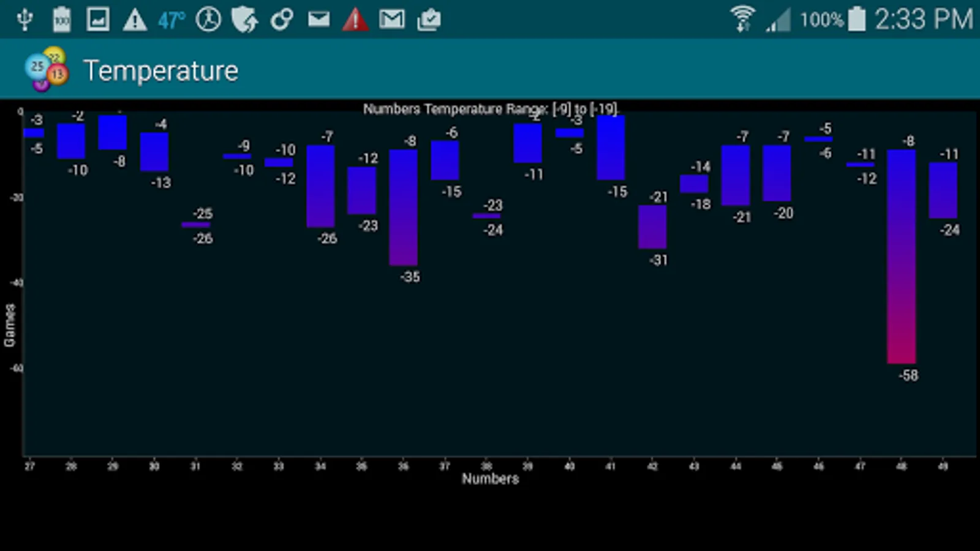Tap the Gmail notification icon

[x=392, y=19]
